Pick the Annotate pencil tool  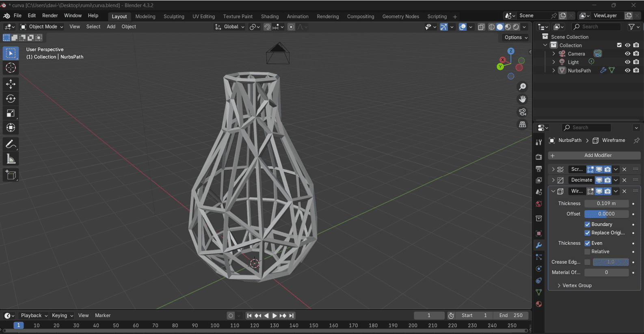11,144
